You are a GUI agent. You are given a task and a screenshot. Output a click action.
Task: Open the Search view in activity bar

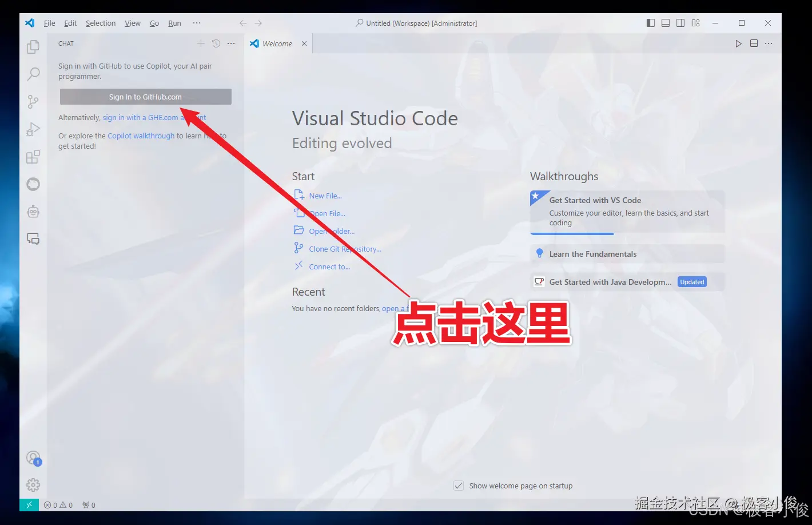pyautogui.click(x=33, y=74)
